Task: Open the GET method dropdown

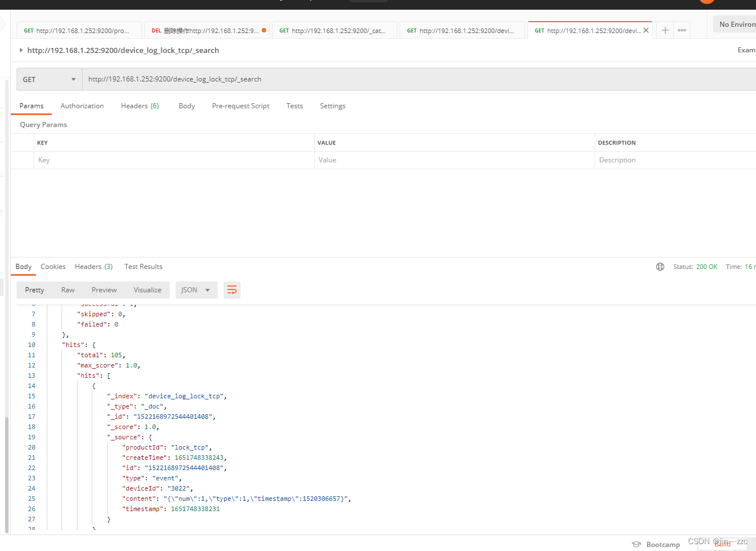Action: [x=50, y=79]
